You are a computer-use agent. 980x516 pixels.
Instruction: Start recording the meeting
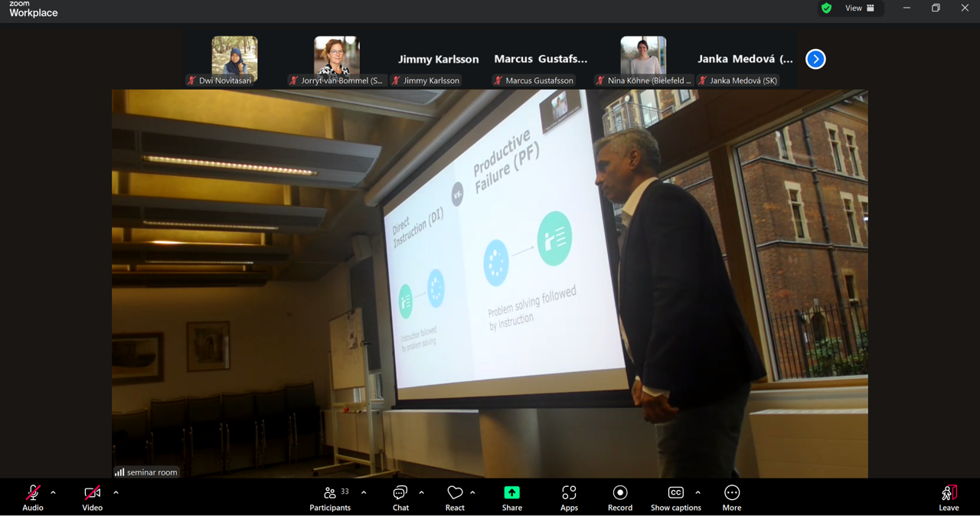coord(620,497)
